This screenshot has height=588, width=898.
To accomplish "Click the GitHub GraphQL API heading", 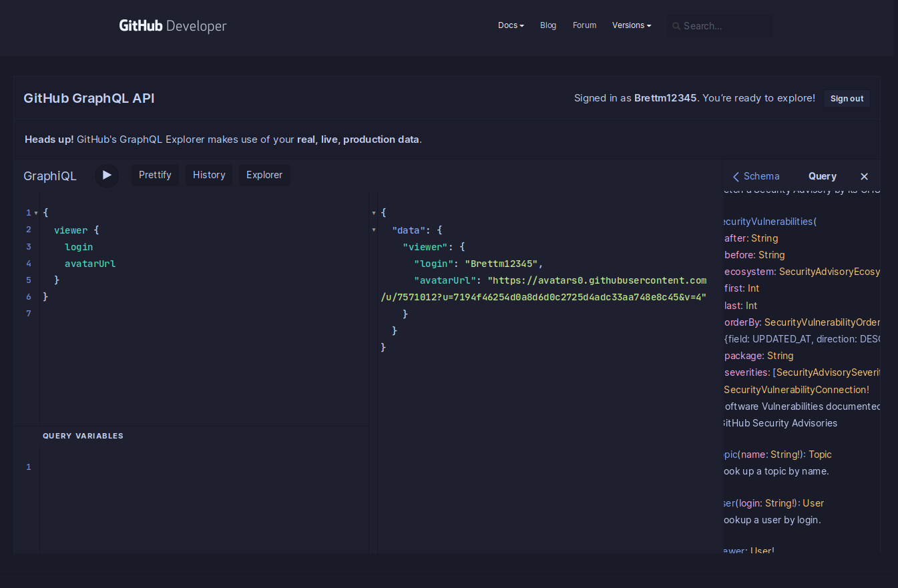I will pos(89,98).
